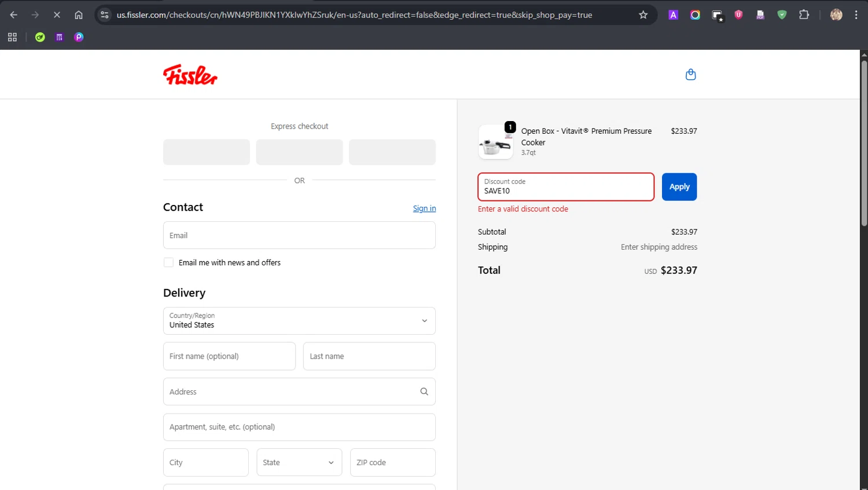This screenshot has height=490, width=868.
Task: Open the browser home page icon
Action: tap(79, 15)
